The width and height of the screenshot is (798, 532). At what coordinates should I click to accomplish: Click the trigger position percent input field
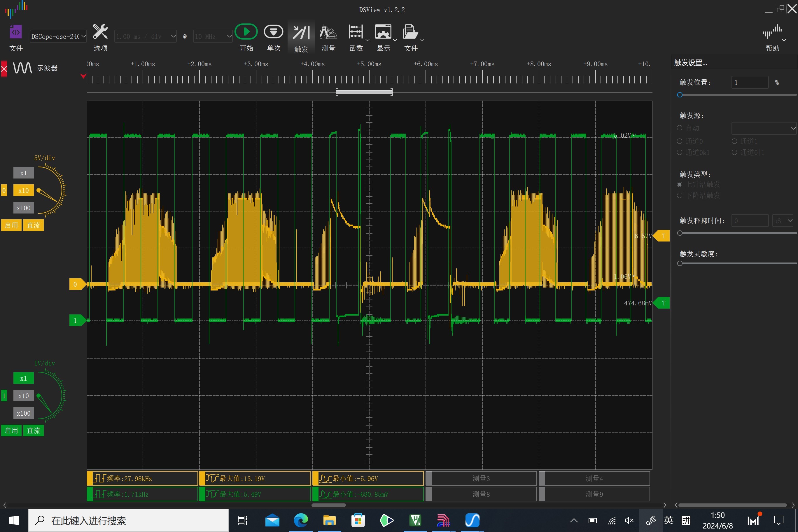(750, 83)
